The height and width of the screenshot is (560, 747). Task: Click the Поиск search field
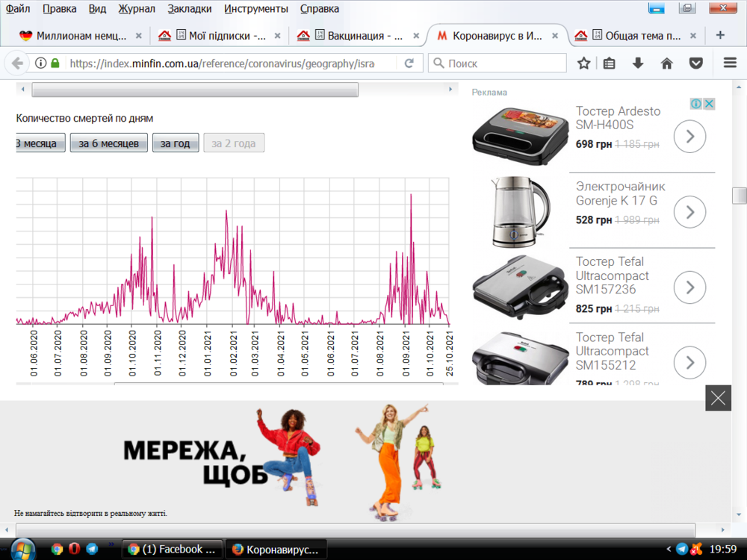click(x=498, y=63)
